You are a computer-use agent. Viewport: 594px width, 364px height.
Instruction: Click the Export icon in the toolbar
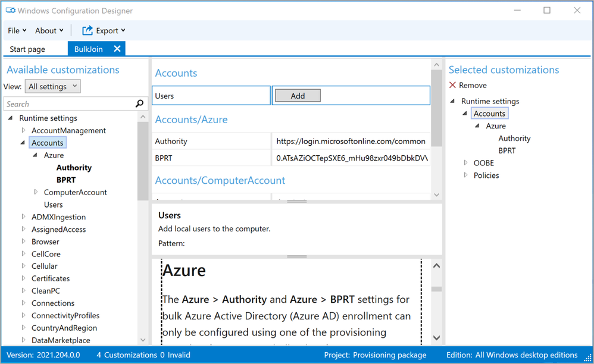(87, 30)
